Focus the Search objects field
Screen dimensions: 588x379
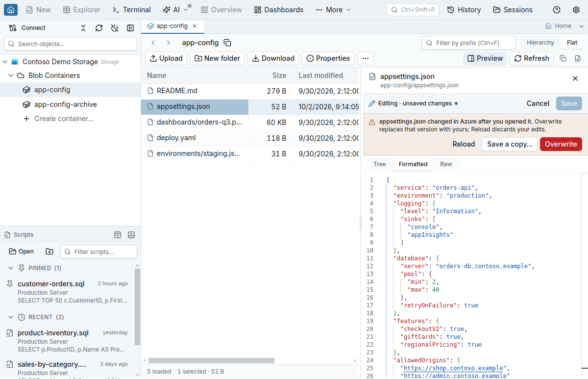click(x=71, y=44)
